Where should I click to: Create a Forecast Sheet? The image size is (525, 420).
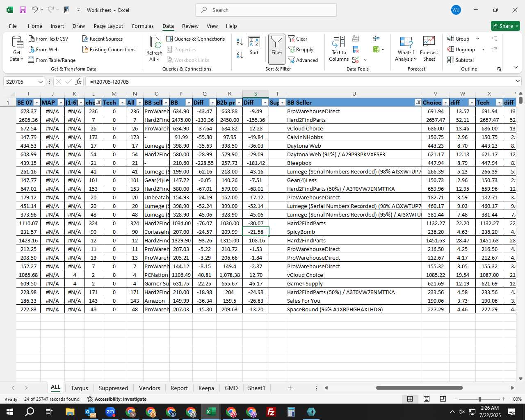pyautogui.click(x=429, y=49)
